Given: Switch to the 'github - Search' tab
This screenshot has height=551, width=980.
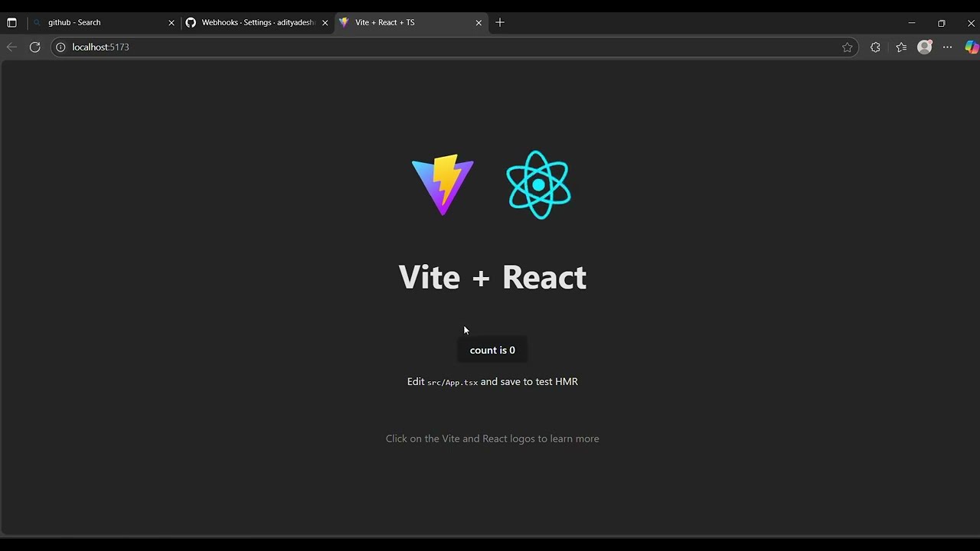Looking at the screenshot, I should click(x=103, y=22).
